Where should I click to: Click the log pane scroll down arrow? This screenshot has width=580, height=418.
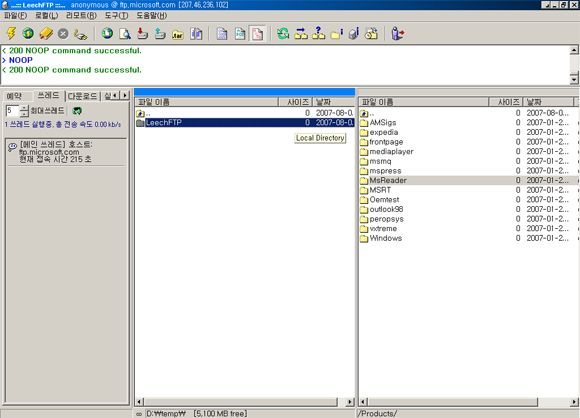[x=574, y=79]
